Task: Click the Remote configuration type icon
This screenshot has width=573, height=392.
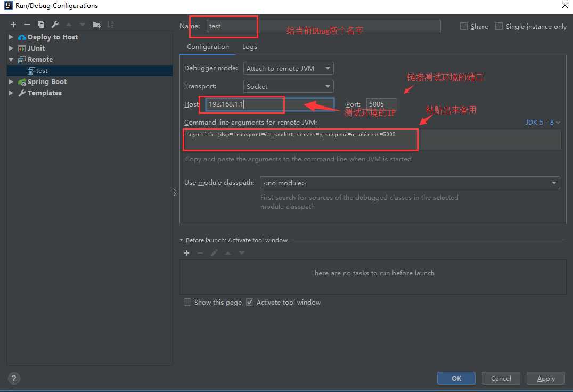Action: 22,60
